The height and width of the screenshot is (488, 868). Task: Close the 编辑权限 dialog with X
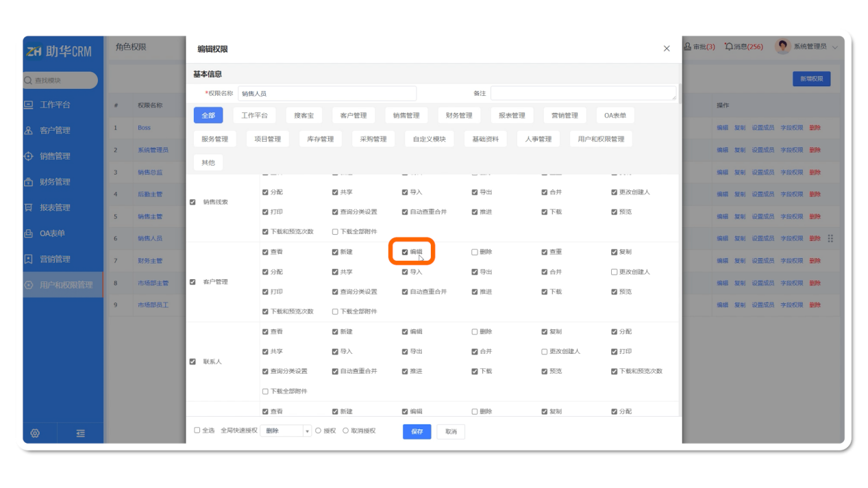point(667,49)
